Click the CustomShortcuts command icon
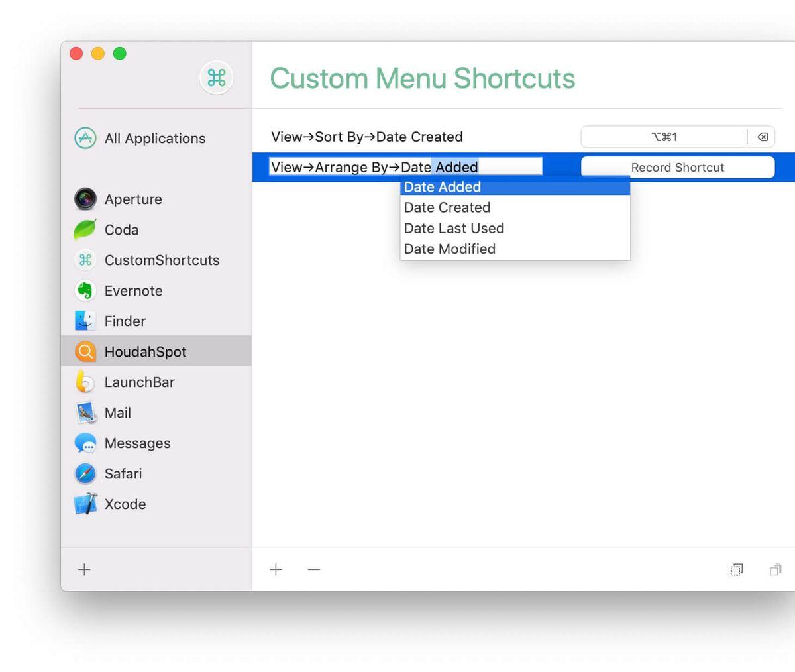This screenshot has height=672, width=795. 85,260
